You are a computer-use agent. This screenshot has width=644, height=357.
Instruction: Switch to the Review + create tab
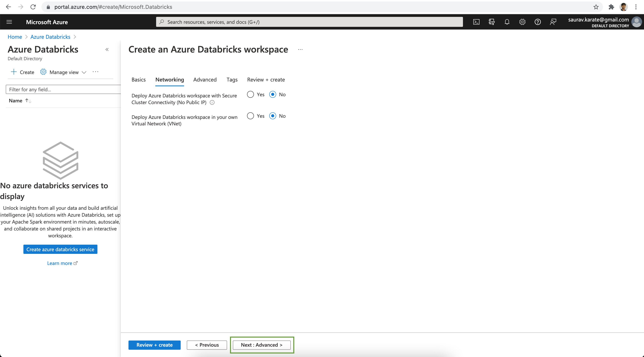266,80
